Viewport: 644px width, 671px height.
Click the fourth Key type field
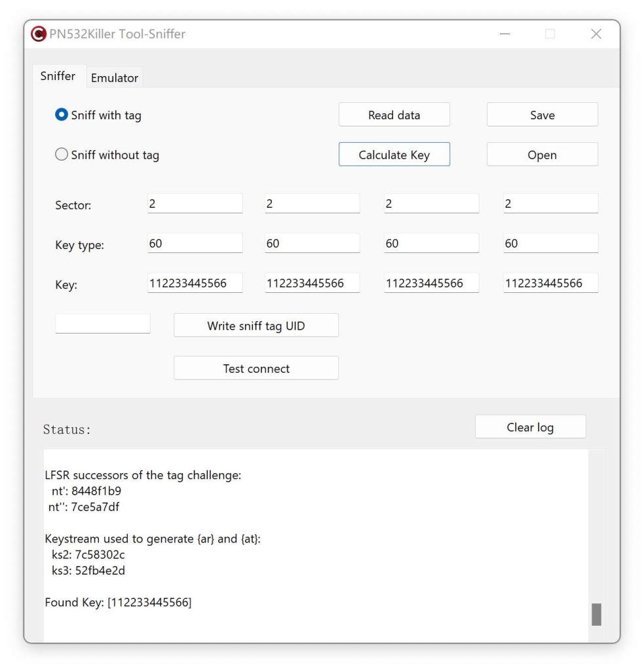pos(551,243)
